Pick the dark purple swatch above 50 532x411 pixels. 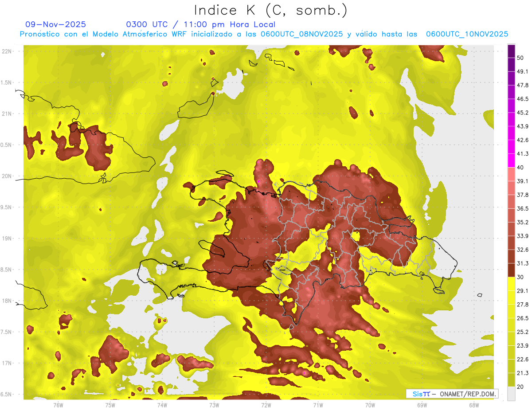pyautogui.click(x=511, y=51)
